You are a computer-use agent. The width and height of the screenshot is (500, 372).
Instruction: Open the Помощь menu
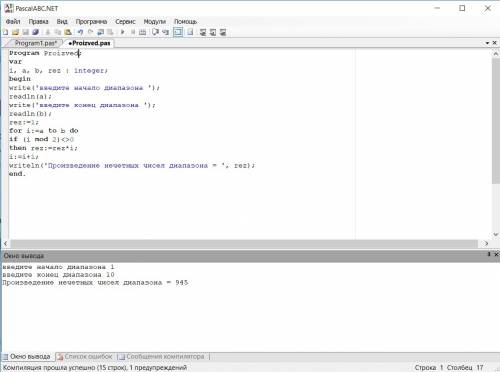click(x=185, y=22)
